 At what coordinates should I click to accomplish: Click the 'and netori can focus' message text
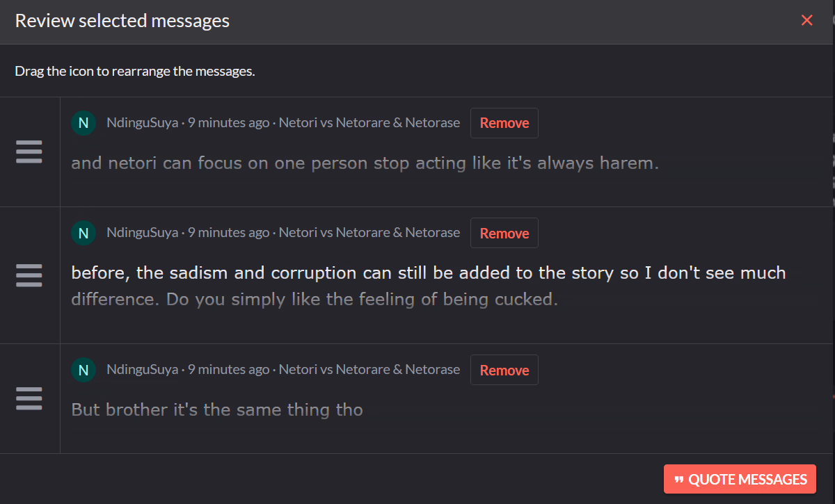[x=365, y=163]
